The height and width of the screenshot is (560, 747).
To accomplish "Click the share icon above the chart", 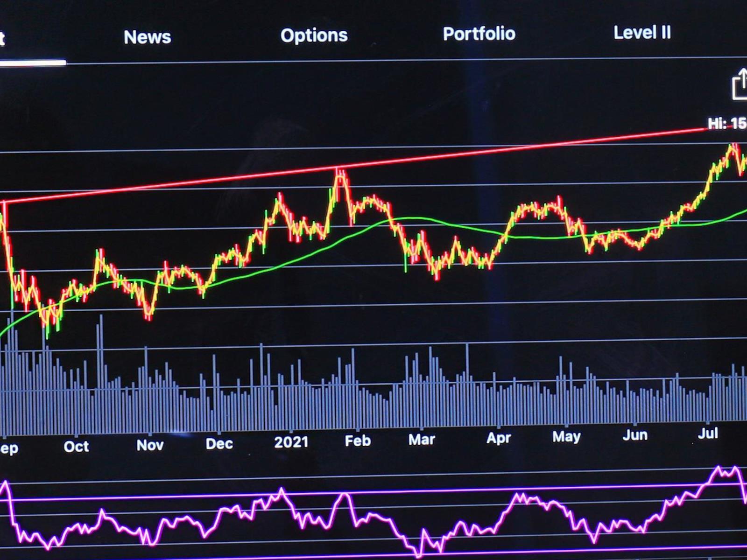I will 739,84.
